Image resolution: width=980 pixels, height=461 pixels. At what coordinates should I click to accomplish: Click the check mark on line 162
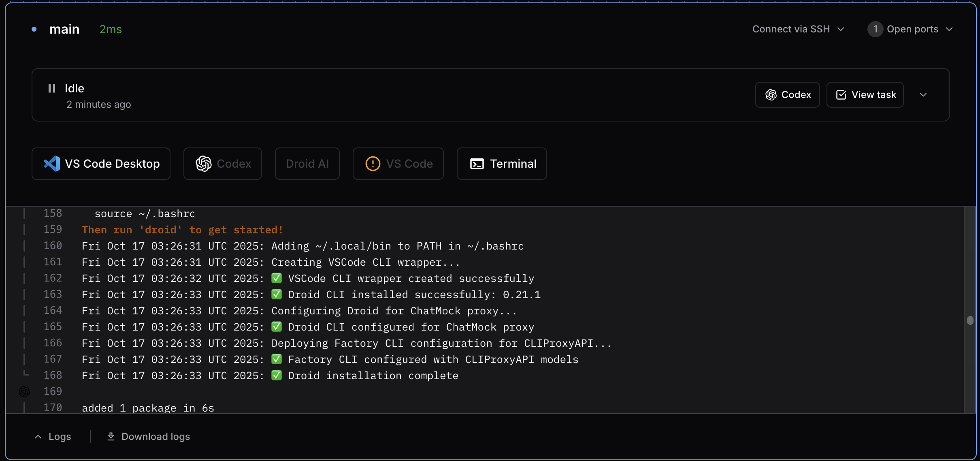[x=277, y=278]
